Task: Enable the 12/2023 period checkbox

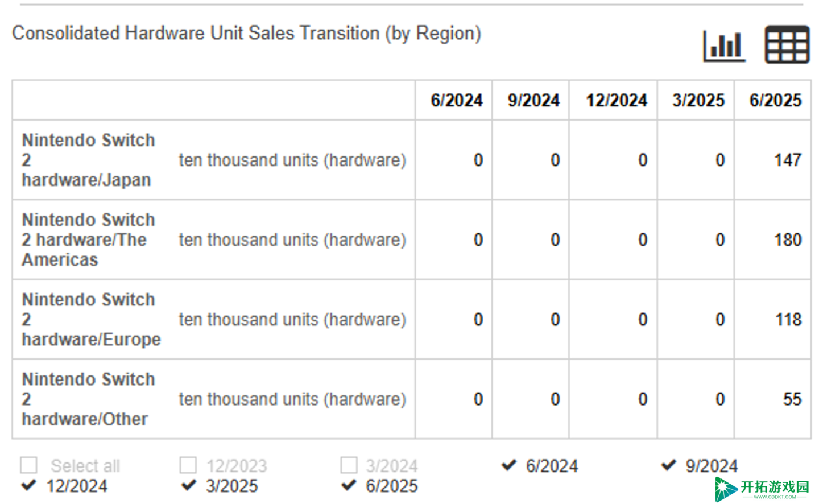Action: click(x=188, y=465)
